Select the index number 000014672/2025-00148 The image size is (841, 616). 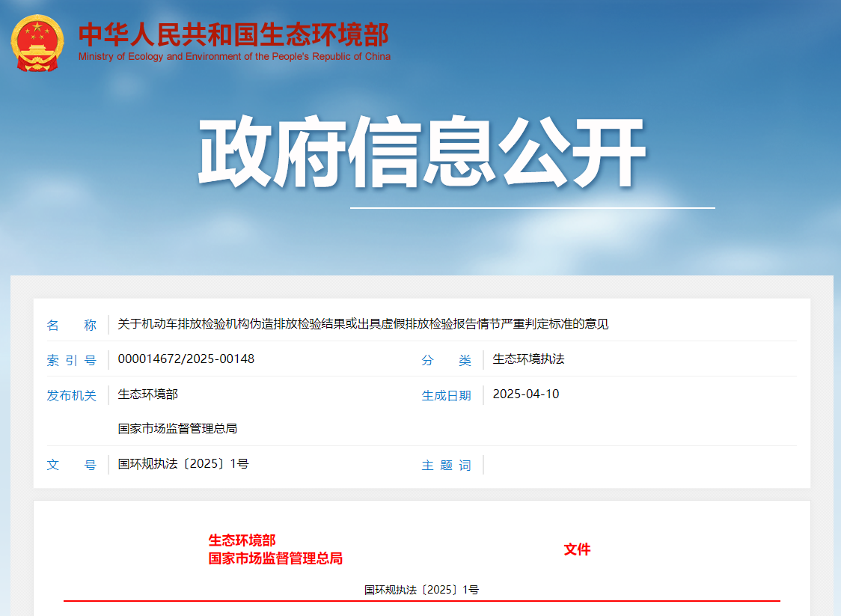(x=186, y=359)
